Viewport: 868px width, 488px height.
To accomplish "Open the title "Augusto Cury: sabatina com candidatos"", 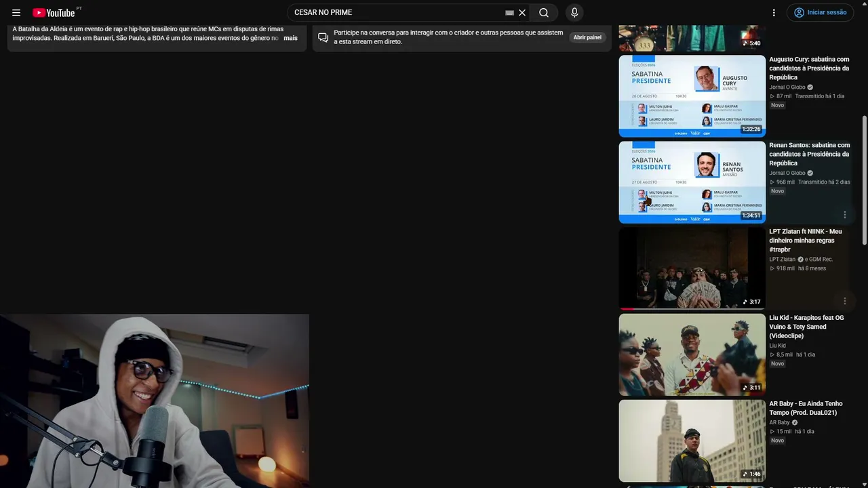I will point(809,68).
